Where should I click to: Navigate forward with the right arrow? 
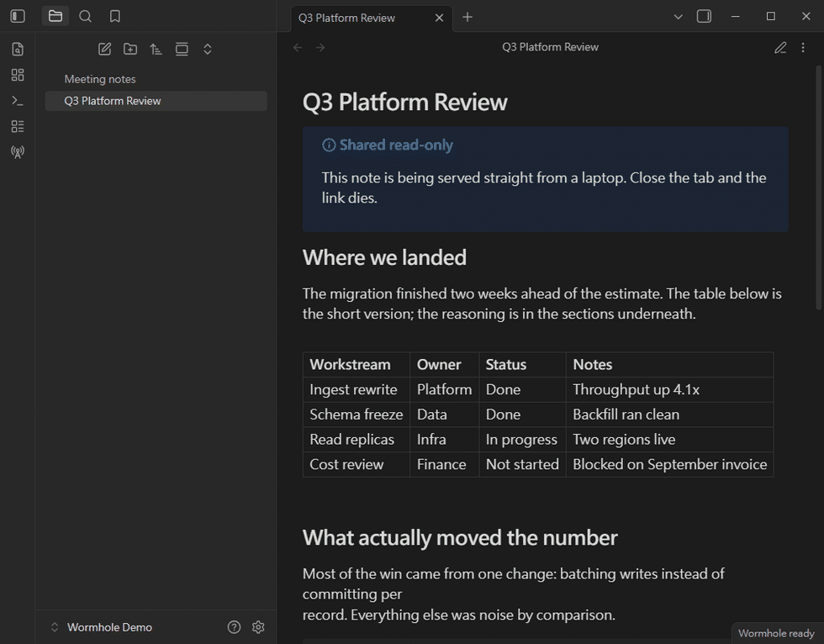click(x=320, y=48)
